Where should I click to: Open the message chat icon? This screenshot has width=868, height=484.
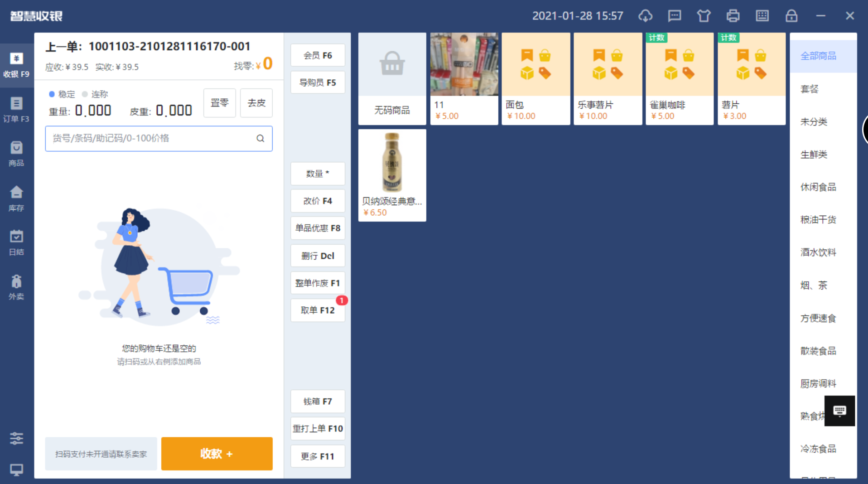(674, 16)
